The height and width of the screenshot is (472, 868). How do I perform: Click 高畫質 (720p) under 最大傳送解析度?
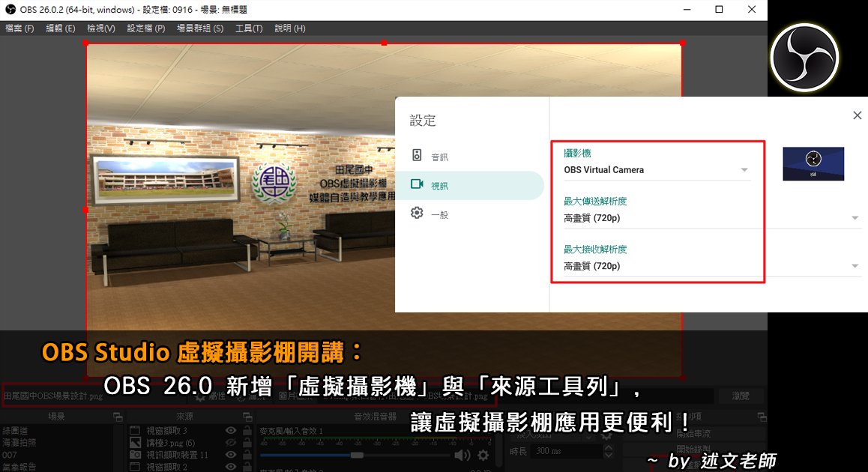click(x=591, y=218)
